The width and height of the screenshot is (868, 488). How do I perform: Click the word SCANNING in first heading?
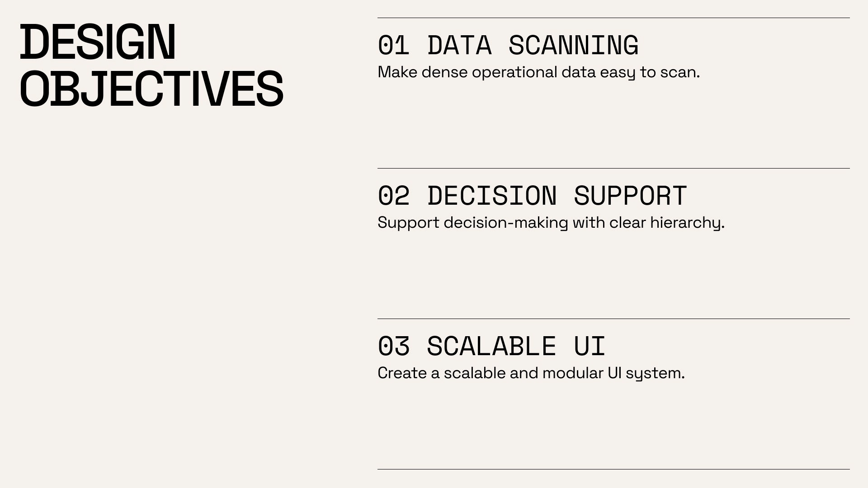pos(574,45)
